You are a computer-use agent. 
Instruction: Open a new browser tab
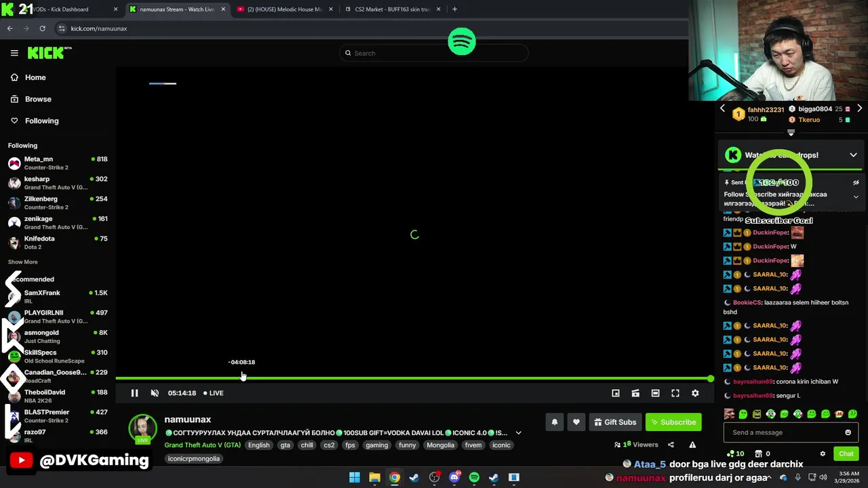pos(454,9)
